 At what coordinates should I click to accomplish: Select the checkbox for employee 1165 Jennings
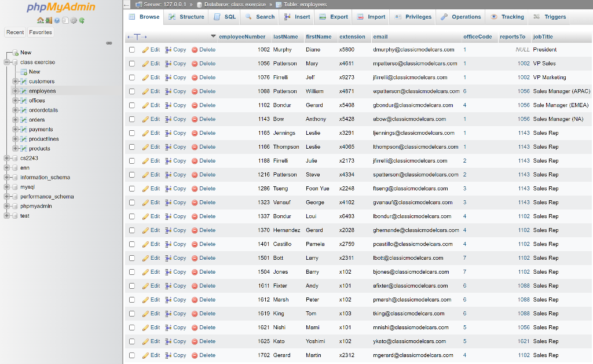point(131,133)
